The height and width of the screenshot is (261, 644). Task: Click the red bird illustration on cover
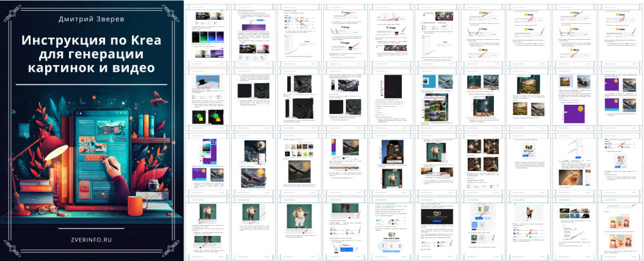(158, 99)
